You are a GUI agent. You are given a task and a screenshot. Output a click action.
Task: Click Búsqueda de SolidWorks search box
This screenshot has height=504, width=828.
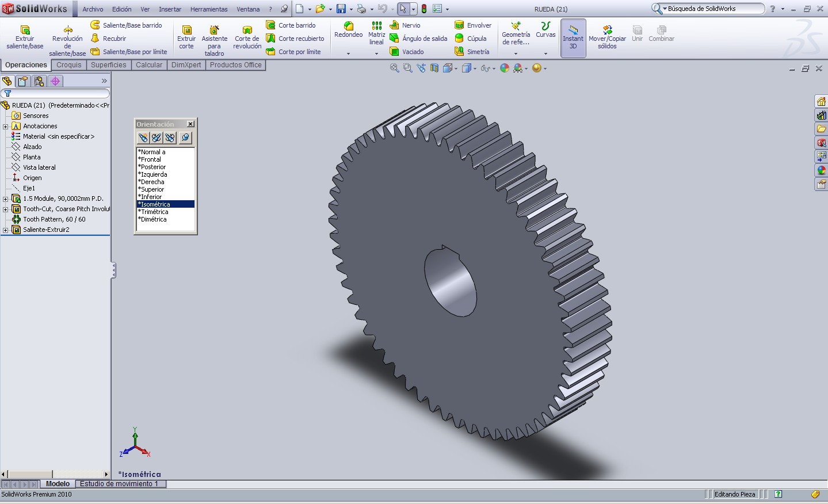pyautogui.click(x=708, y=9)
